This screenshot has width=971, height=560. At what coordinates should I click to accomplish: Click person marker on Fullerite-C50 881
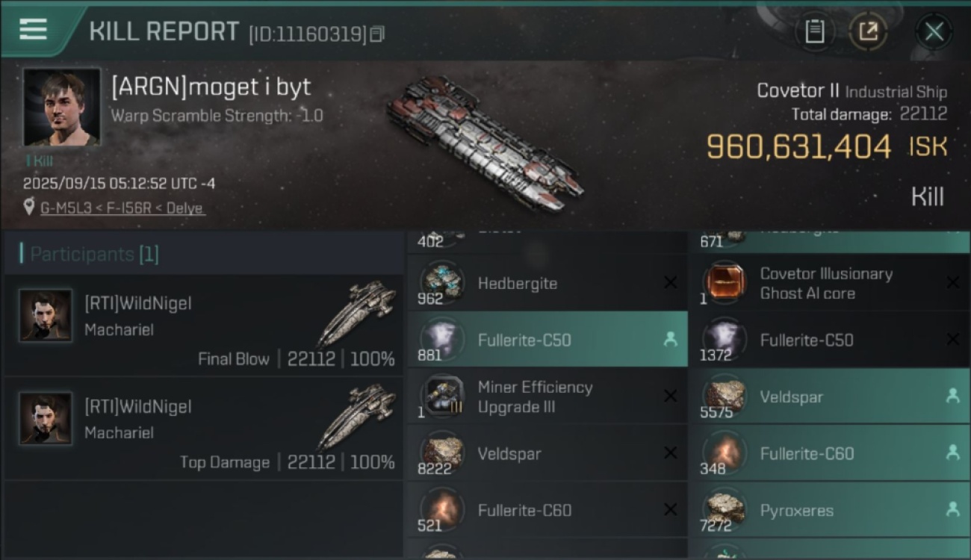tap(670, 340)
